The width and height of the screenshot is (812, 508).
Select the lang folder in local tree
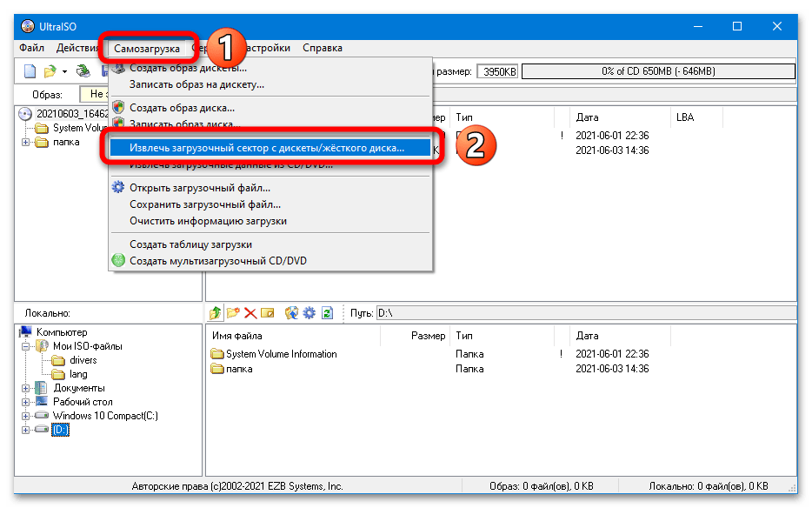click(x=78, y=374)
